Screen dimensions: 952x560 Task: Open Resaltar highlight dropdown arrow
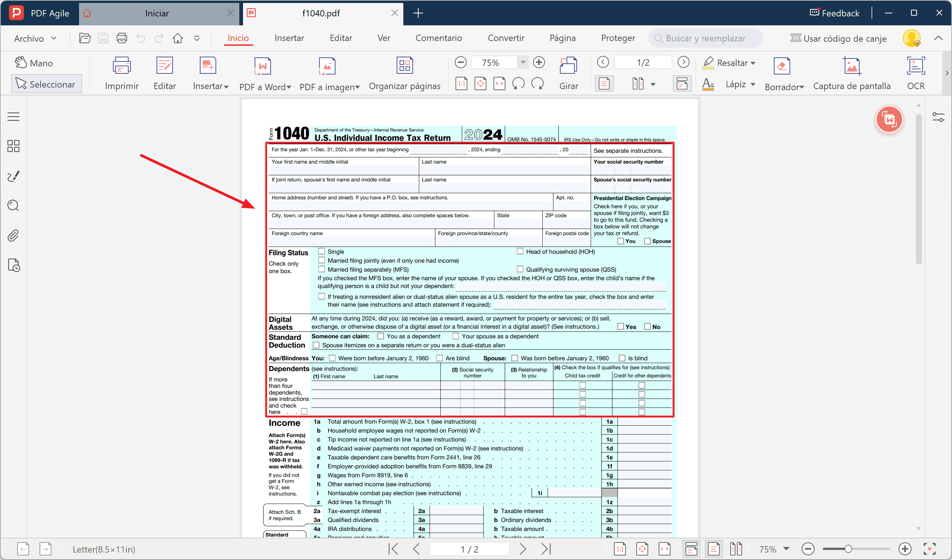point(753,63)
